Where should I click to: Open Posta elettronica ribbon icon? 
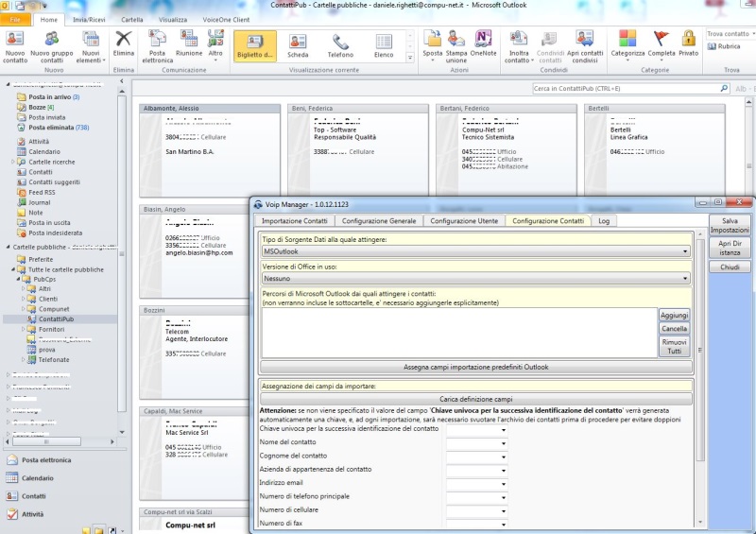click(158, 40)
